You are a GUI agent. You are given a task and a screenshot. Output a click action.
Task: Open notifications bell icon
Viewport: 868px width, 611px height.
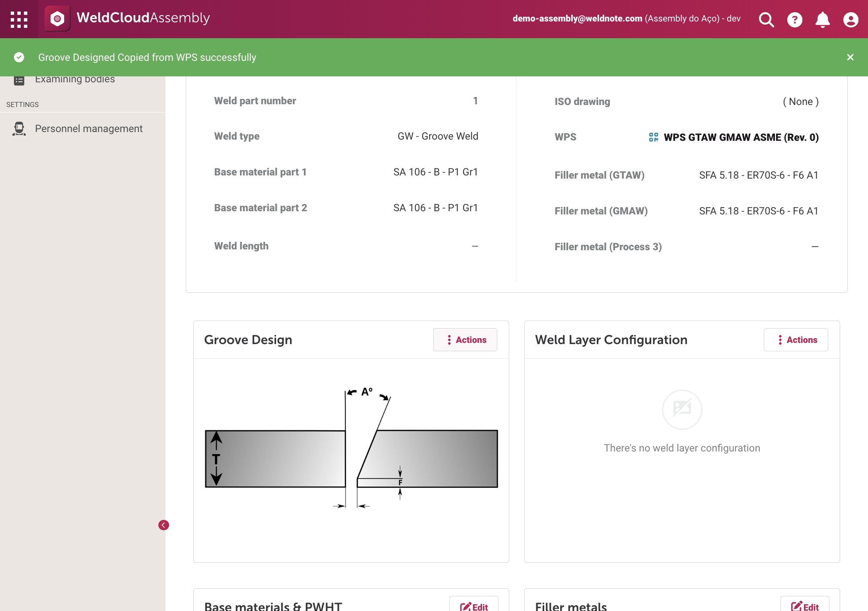822,19
